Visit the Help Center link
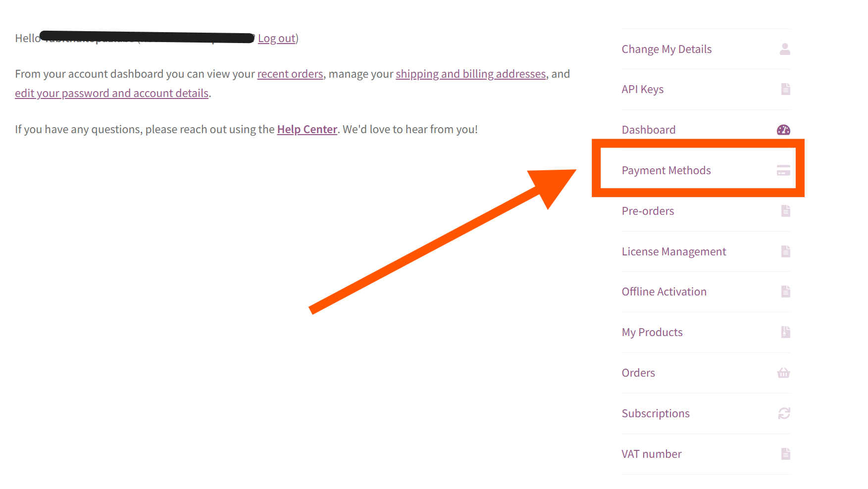The image size is (868, 489). click(x=307, y=129)
